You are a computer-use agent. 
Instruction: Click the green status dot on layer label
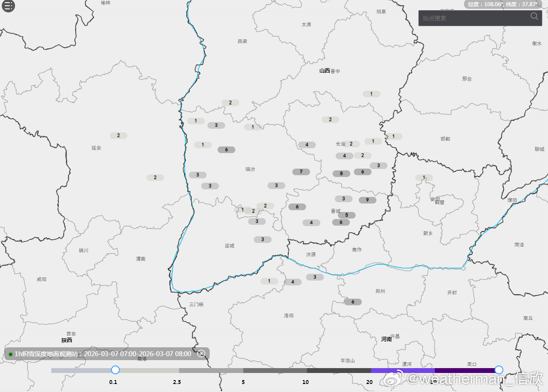pyautogui.click(x=11, y=354)
